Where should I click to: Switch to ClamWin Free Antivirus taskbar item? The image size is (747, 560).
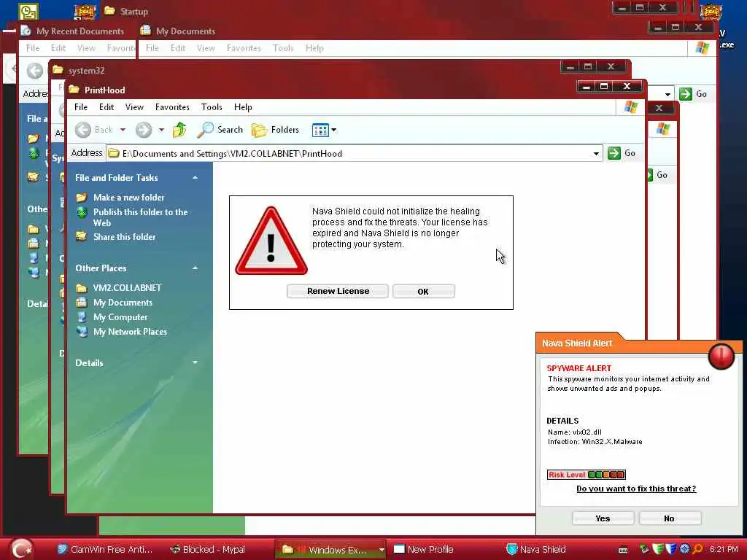104,549
